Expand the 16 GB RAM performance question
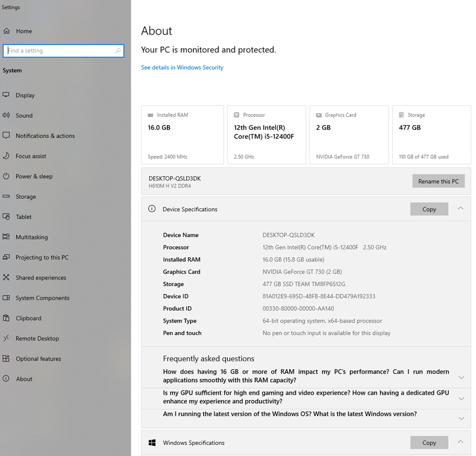The height and width of the screenshot is (456, 476). tap(462, 377)
